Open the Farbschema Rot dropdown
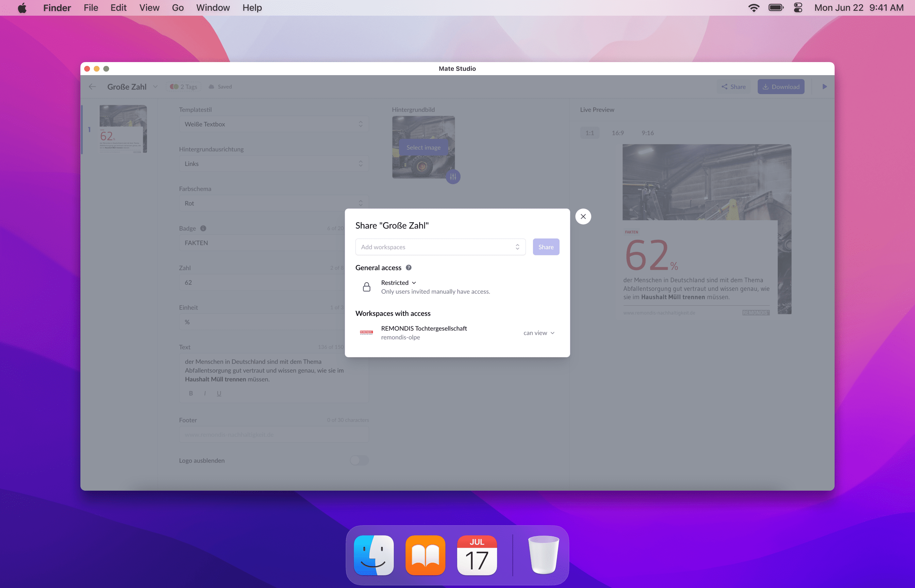The width and height of the screenshot is (915, 588). click(x=274, y=203)
